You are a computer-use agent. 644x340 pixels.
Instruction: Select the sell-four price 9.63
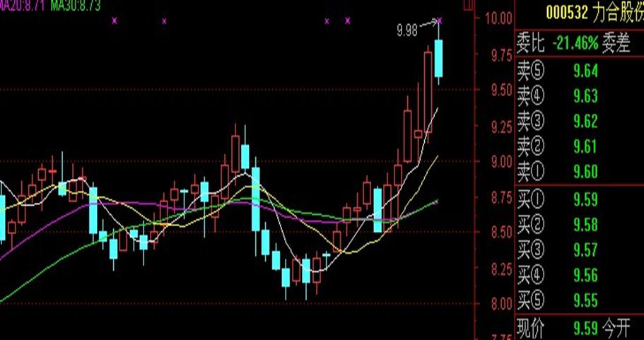coord(585,97)
